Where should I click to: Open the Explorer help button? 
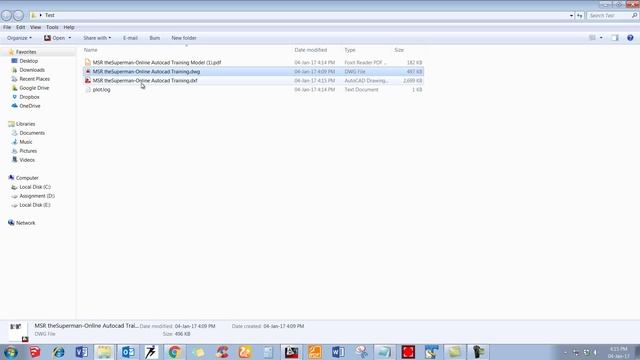coord(630,38)
